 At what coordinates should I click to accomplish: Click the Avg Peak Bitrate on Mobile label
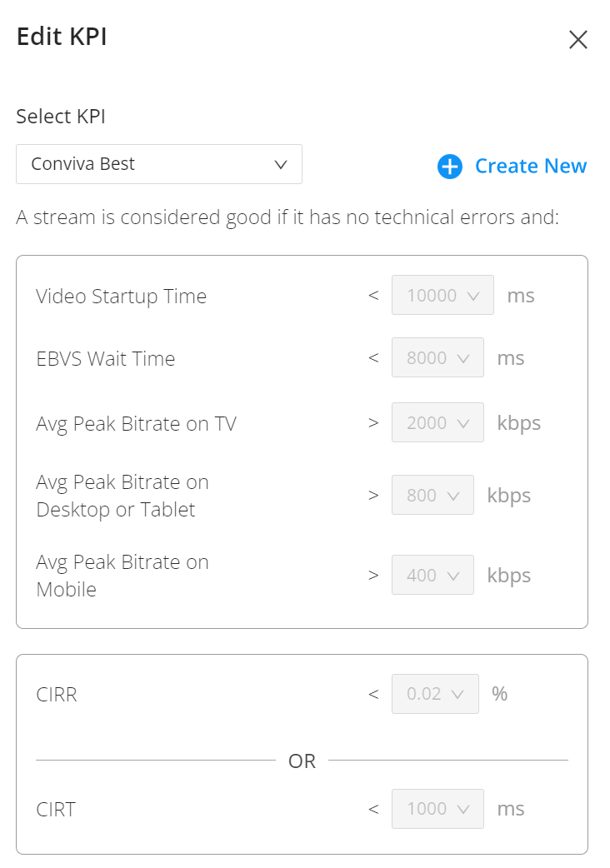coord(122,576)
